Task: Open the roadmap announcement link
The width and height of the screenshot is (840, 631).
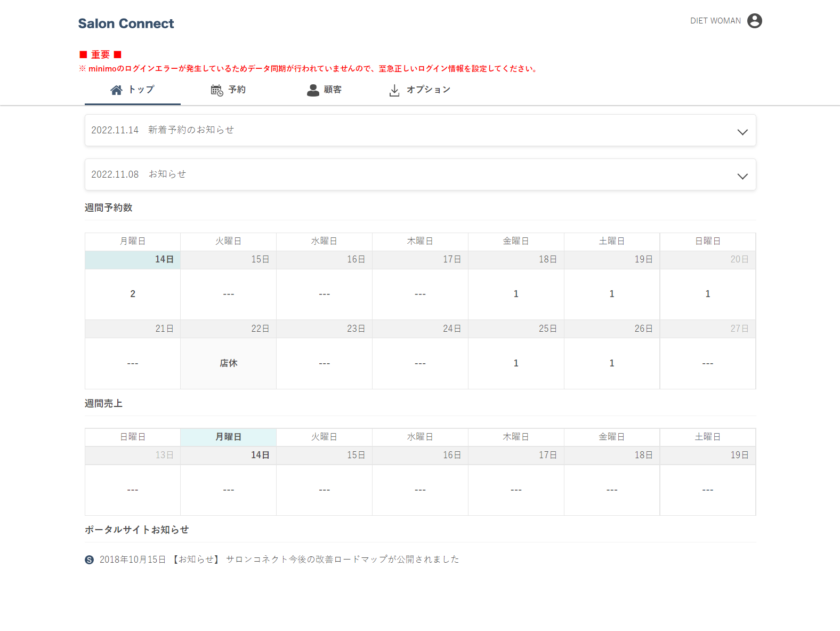Action: click(342, 559)
